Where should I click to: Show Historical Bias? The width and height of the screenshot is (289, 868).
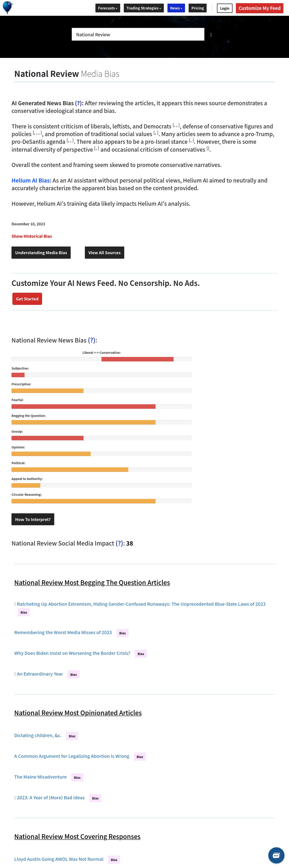tap(32, 236)
